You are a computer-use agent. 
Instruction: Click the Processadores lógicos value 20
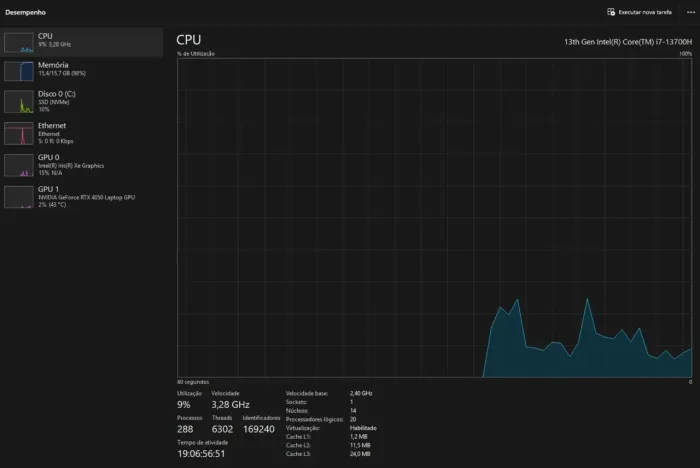pyautogui.click(x=353, y=419)
